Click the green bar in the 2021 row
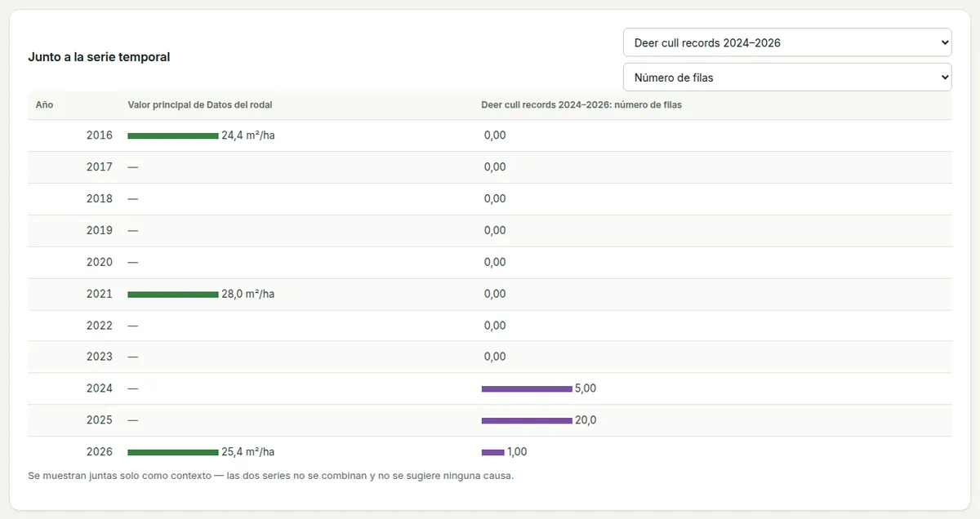Screen dimensions: 980x519 pyautogui.click(x=173, y=294)
